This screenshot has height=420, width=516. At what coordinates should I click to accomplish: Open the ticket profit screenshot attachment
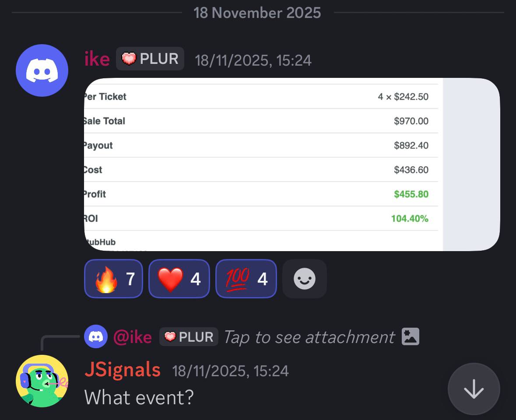[x=292, y=164]
